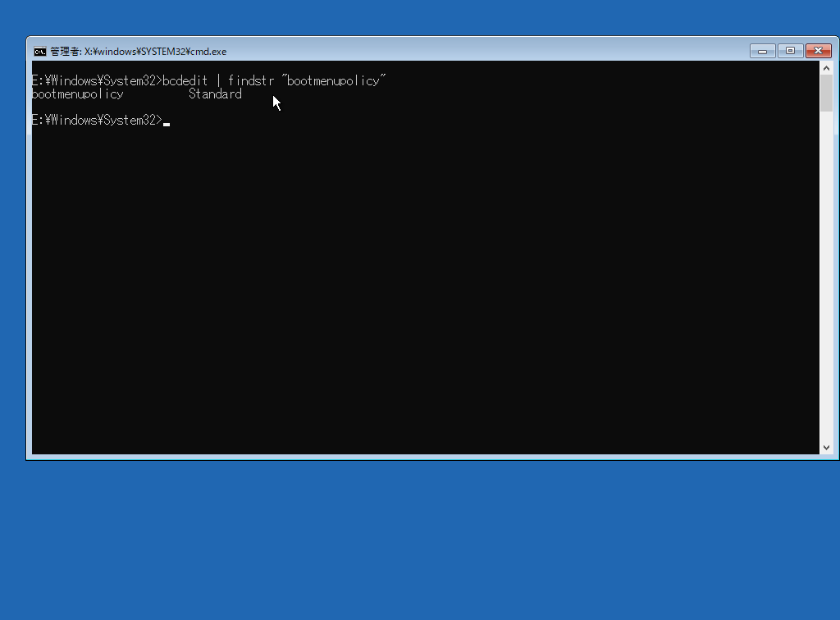Click the scrollbar up arrow

coord(826,68)
